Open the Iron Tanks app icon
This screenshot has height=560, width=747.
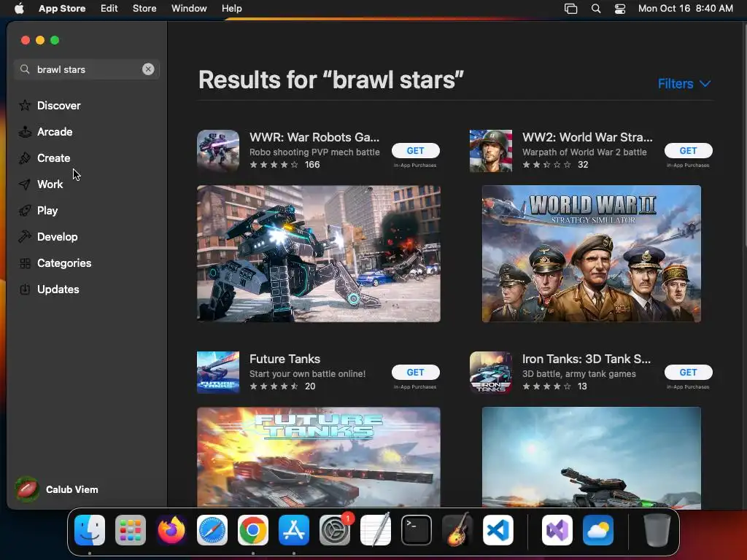(x=491, y=373)
